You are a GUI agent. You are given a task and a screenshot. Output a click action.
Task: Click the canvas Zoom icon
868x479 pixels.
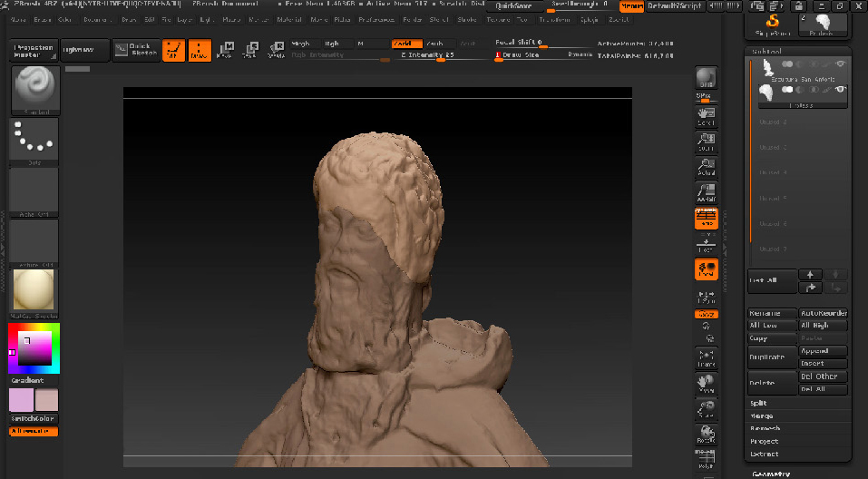[x=706, y=142]
